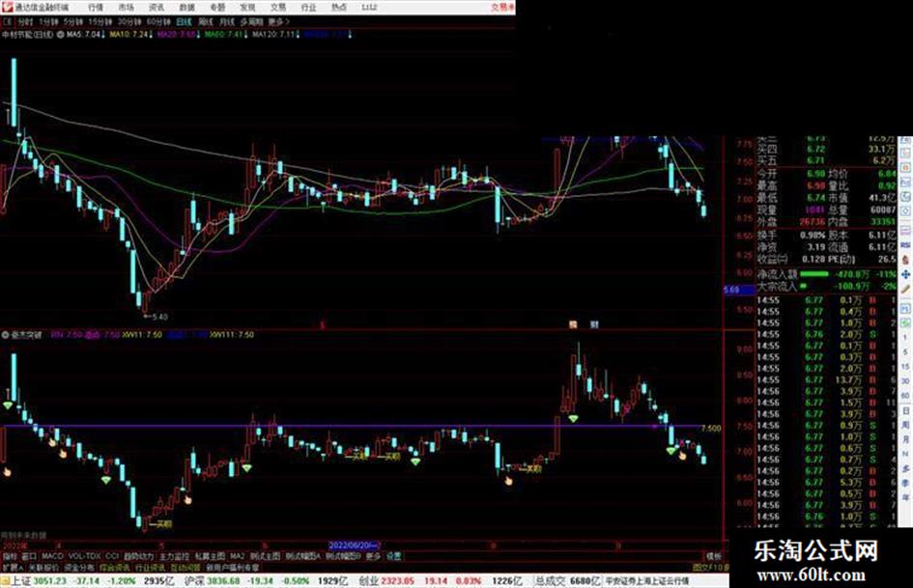Click the round icon beside sub-chart indicator name

(6, 335)
